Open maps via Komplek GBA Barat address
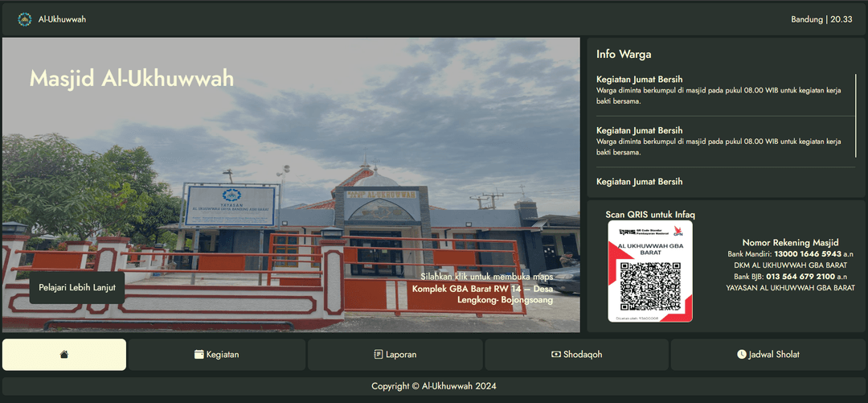The width and height of the screenshot is (868, 403). [x=482, y=294]
